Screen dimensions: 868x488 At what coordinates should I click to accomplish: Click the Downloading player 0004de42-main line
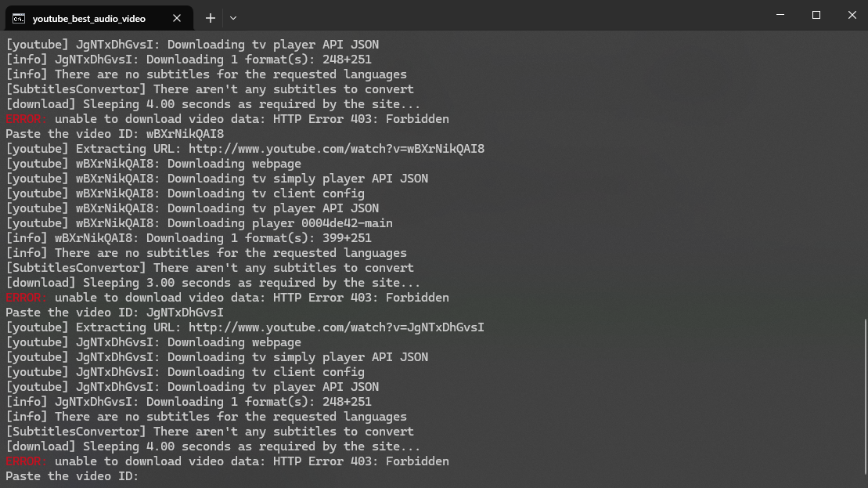point(235,223)
